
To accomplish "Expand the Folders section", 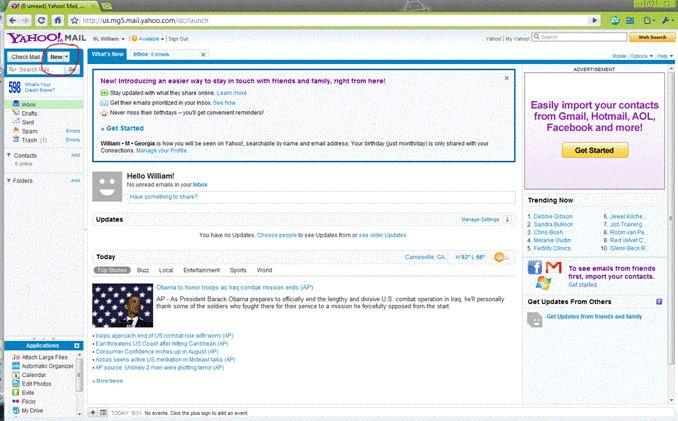I will pyautogui.click(x=9, y=181).
